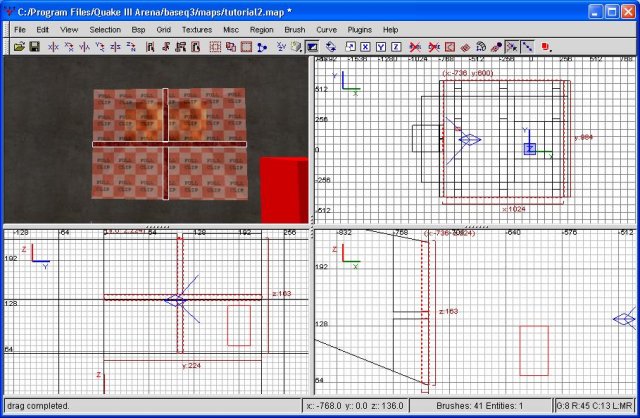Open the Brush menu
Viewport: 640px width, 418px height.
click(295, 30)
